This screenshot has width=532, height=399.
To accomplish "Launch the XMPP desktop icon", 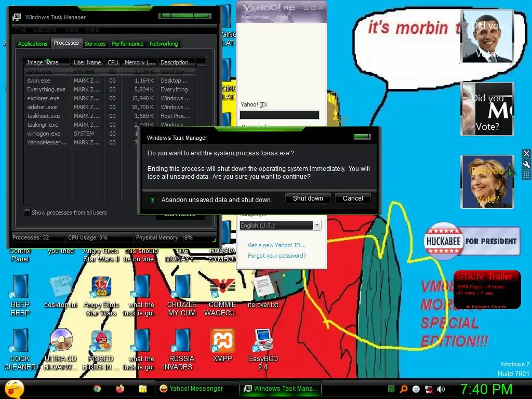I will coord(222,345).
